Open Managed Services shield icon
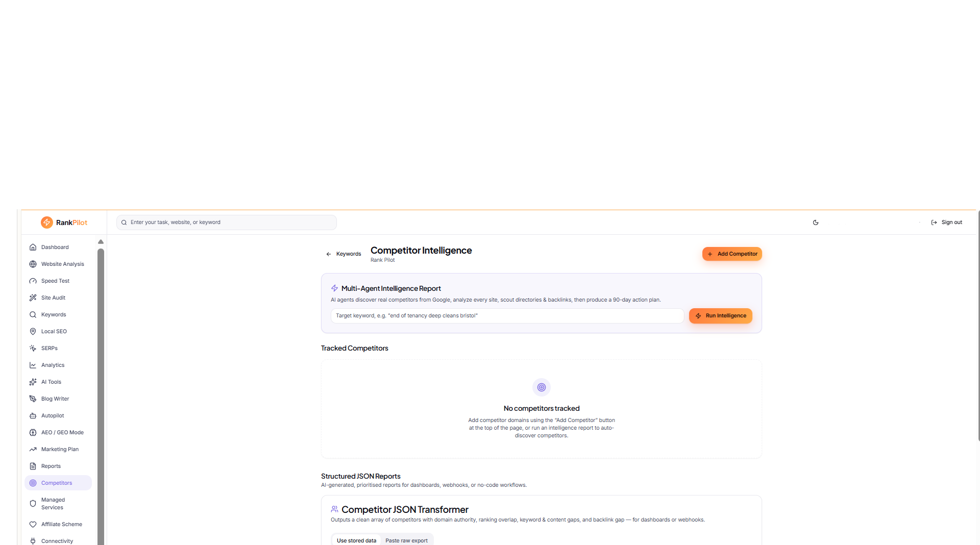 (x=33, y=503)
